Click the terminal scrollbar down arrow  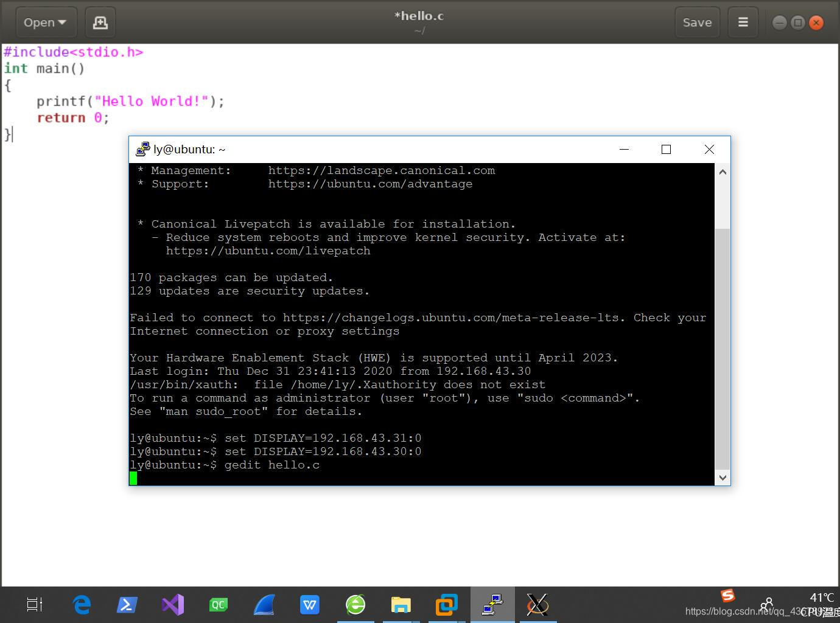coord(723,478)
